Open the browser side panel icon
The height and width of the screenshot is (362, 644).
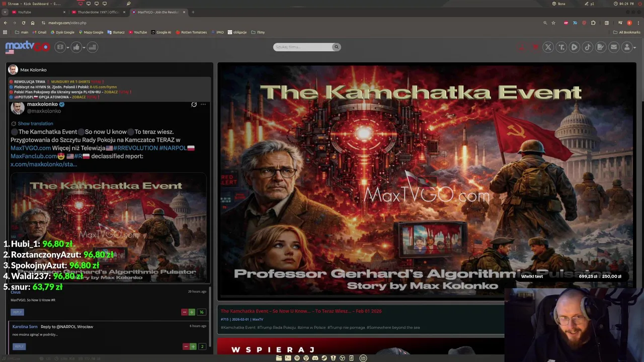coord(607,23)
